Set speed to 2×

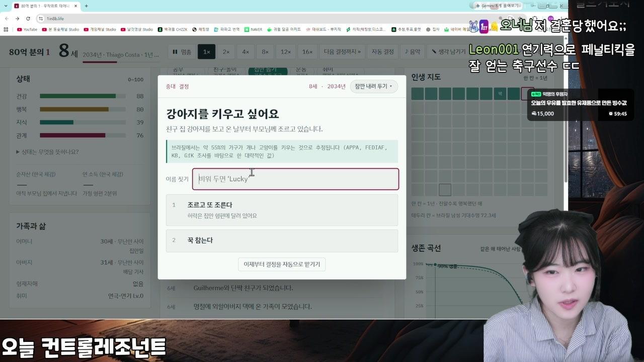point(226,52)
